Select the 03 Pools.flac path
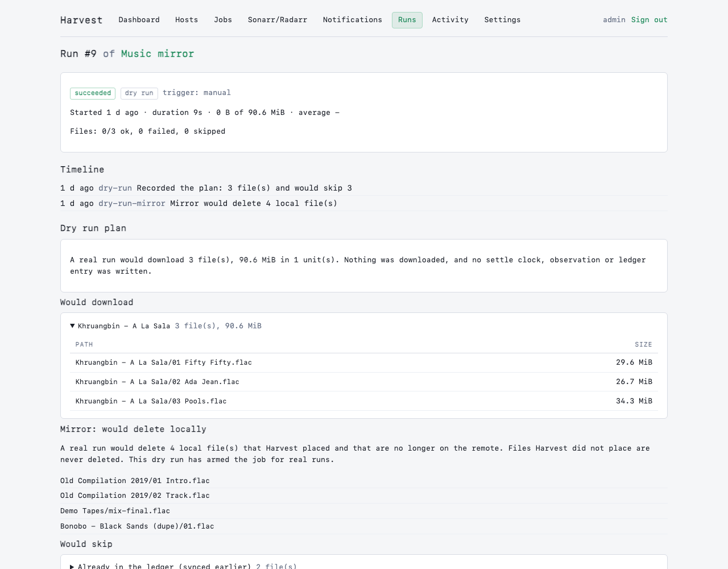The height and width of the screenshot is (569, 728). point(151,401)
